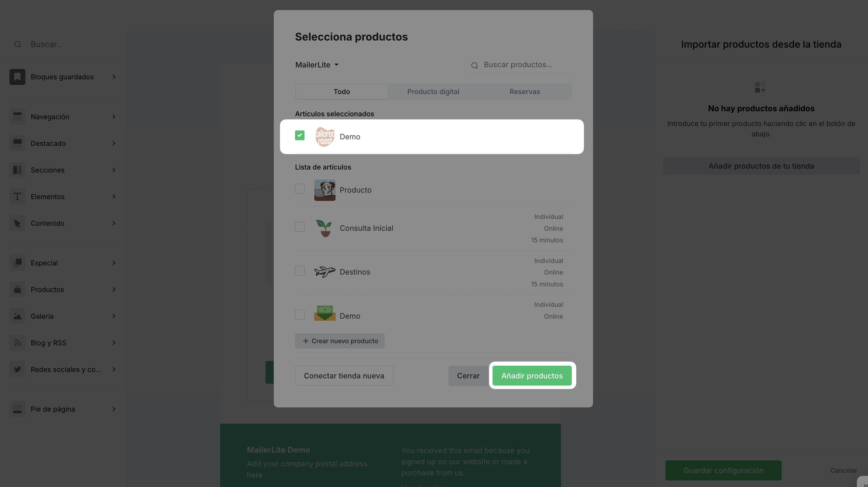Viewport: 868px width, 487px height.
Task: Expand the Navegación chevron
Action: [x=114, y=117]
